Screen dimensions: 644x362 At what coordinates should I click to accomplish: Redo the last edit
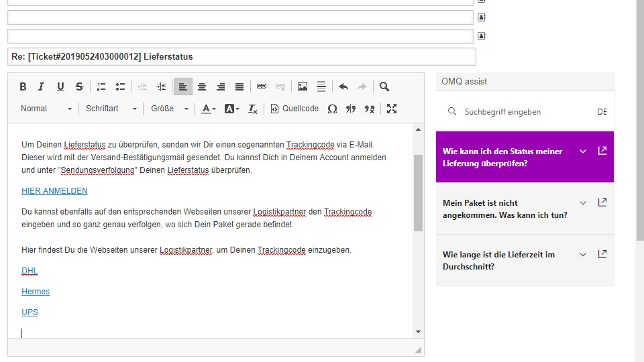[x=362, y=86]
